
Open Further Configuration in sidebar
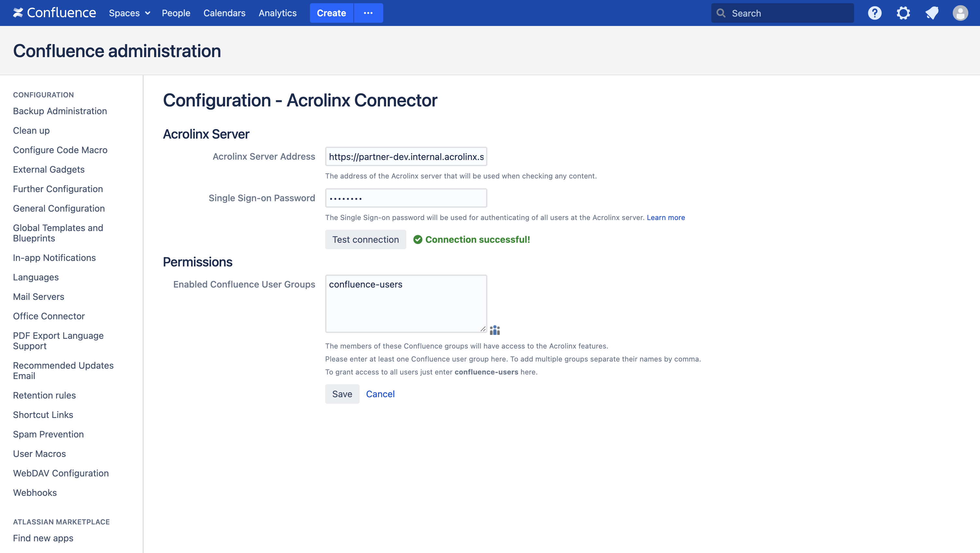tap(58, 189)
